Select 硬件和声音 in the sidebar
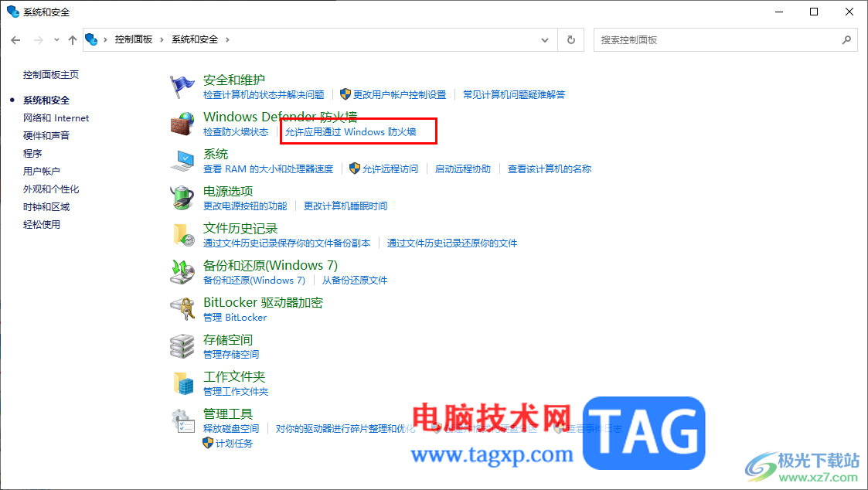This screenshot has height=490, width=868. pyautogui.click(x=46, y=136)
